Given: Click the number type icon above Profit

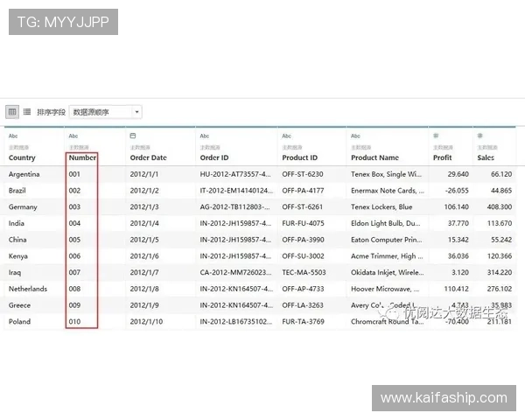Looking at the screenshot, I should (436, 136).
